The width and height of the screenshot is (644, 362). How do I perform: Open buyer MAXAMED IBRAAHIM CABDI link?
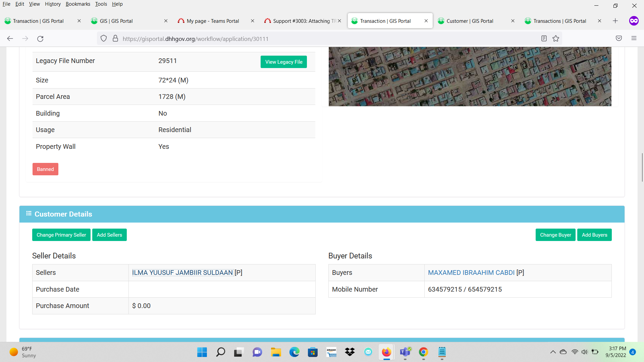(x=471, y=273)
